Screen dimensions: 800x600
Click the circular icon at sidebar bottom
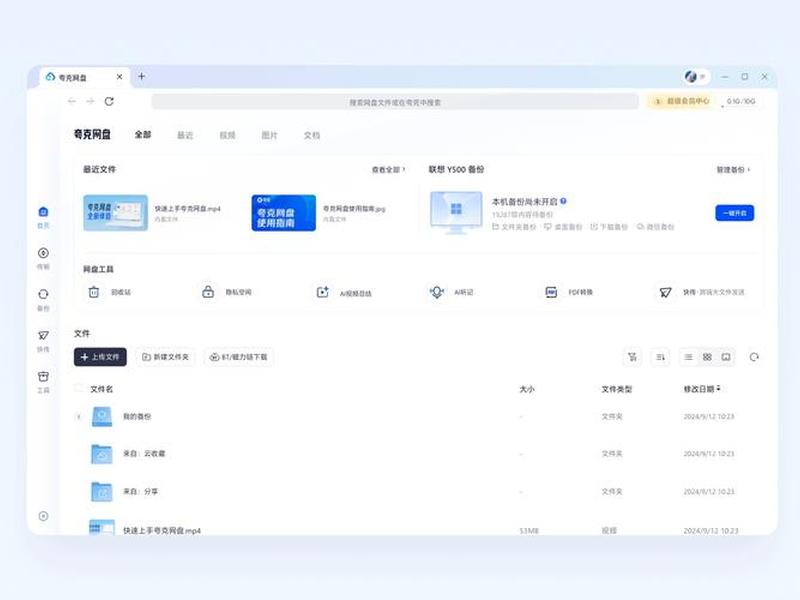tap(43, 516)
